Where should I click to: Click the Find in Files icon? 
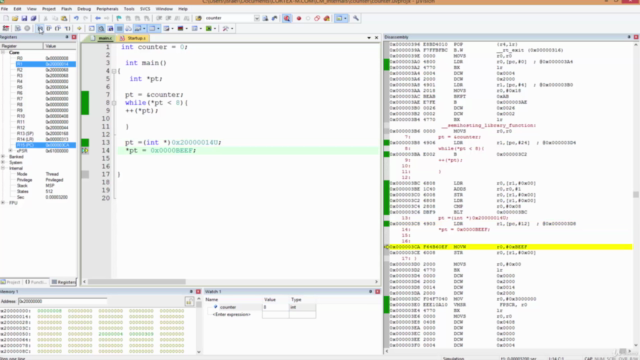[198, 18]
